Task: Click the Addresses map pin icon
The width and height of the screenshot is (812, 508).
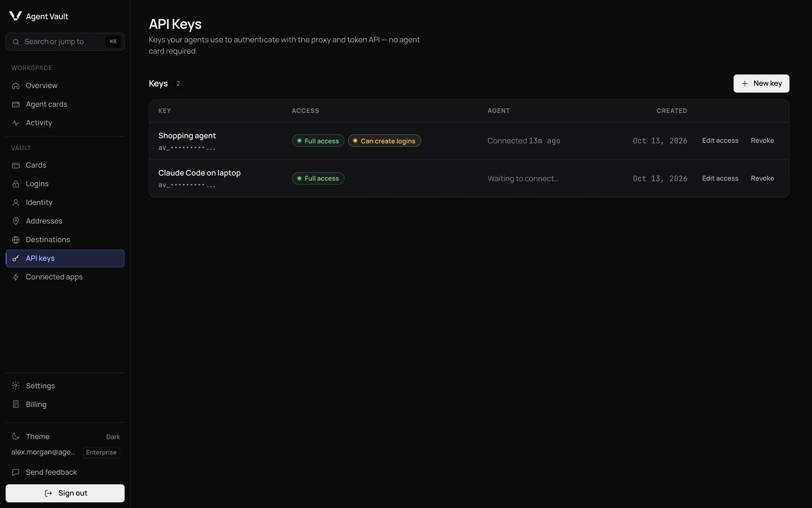Action: (16, 221)
